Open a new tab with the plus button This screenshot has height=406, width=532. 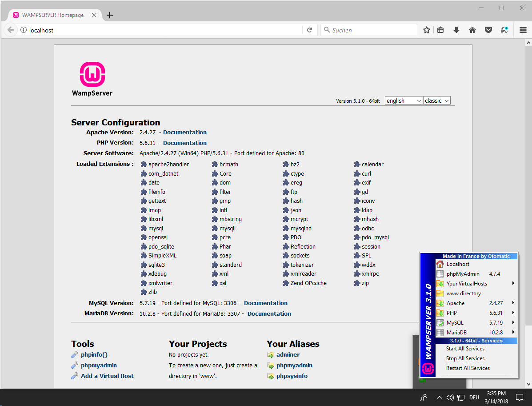110,15
